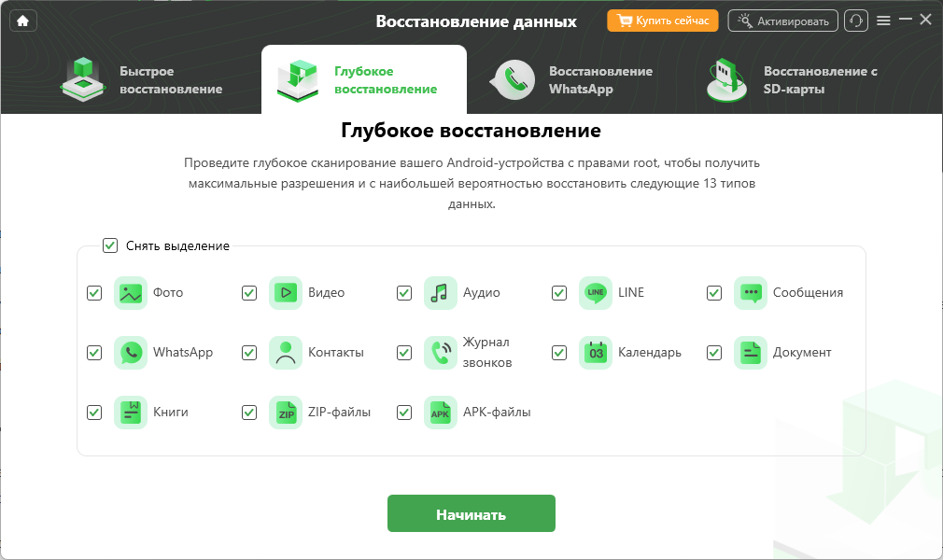Image resolution: width=943 pixels, height=560 pixels.
Task: Click the Снять выделение label
Action: click(177, 246)
